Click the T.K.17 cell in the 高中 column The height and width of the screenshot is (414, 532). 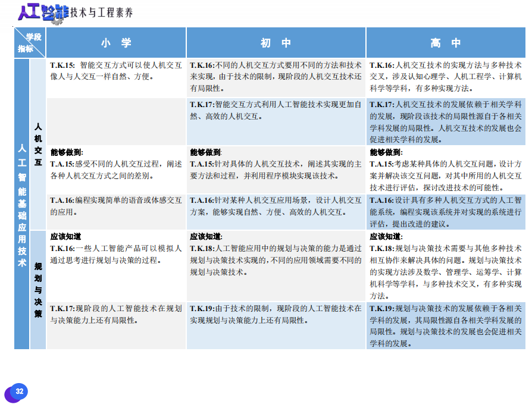click(x=446, y=121)
